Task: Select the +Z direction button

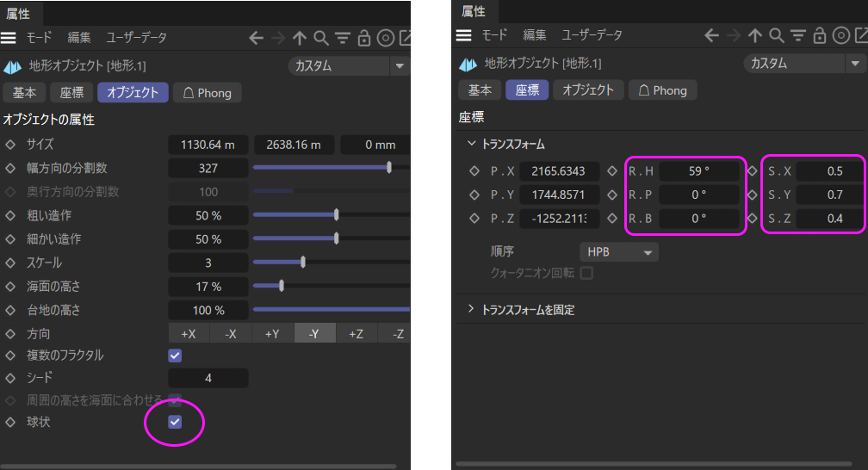Action: [x=356, y=334]
